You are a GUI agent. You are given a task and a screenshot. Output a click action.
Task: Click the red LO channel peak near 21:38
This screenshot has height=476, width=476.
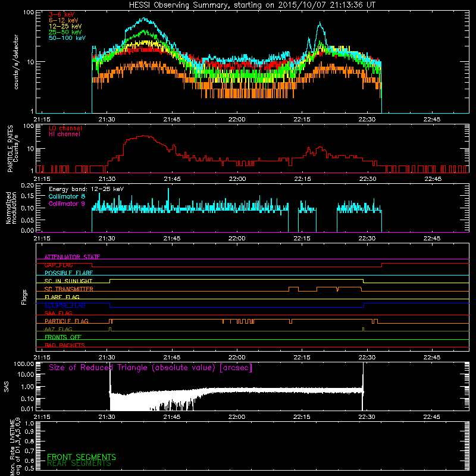click(x=144, y=136)
